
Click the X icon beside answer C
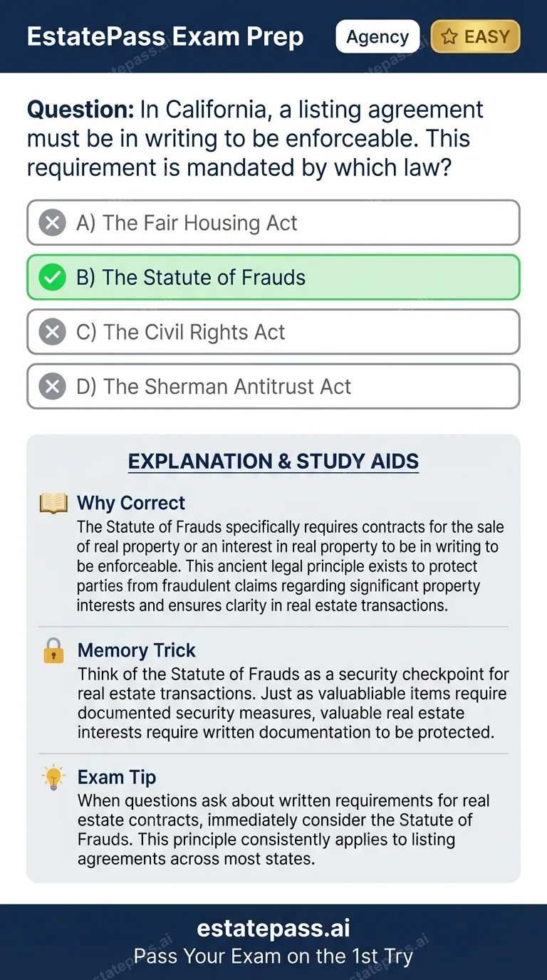tap(51, 331)
